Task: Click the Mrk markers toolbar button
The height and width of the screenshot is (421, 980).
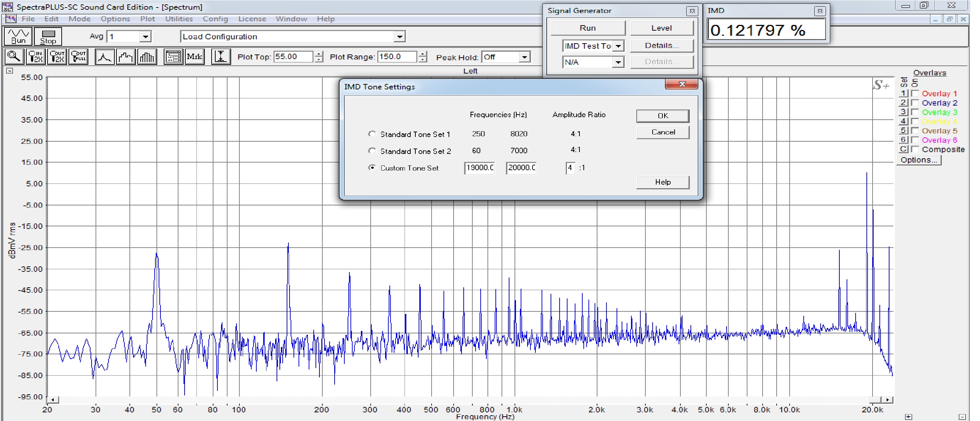Action: pyautogui.click(x=194, y=57)
